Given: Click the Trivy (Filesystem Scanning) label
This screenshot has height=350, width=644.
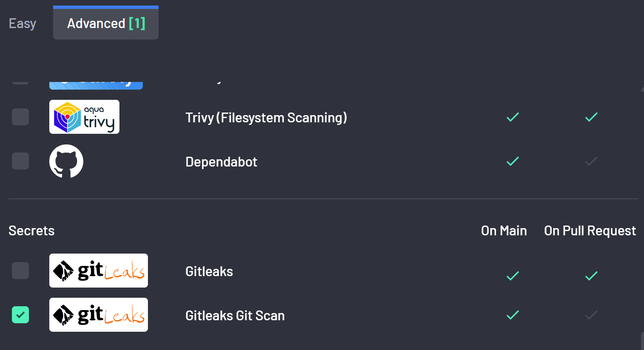Looking at the screenshot, I should coord(266,118).
